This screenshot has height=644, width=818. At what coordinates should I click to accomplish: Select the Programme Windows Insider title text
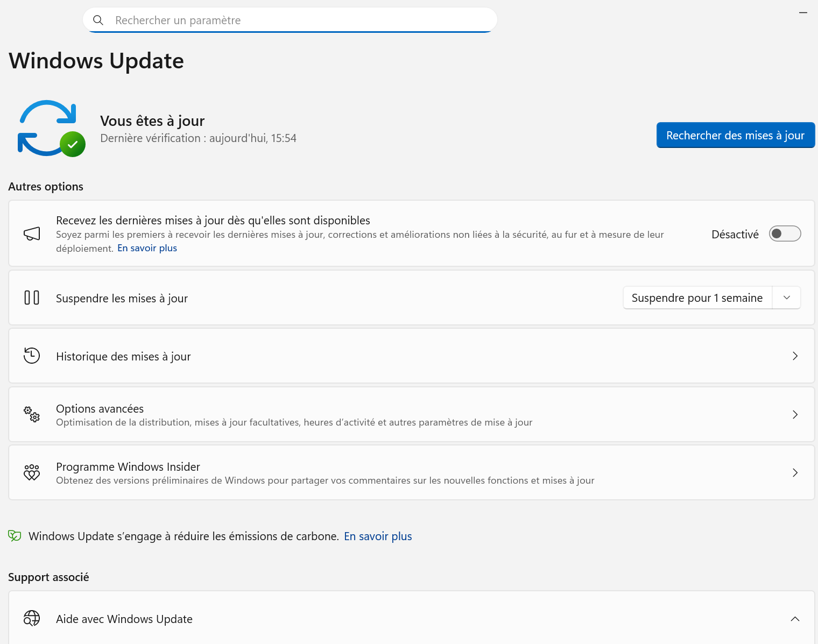pyautogui.click(x=128, y=466)
